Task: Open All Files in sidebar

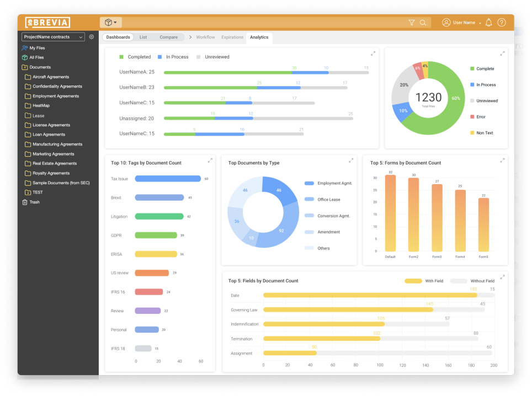Action: pyautogui.click(x=33, y=57)
